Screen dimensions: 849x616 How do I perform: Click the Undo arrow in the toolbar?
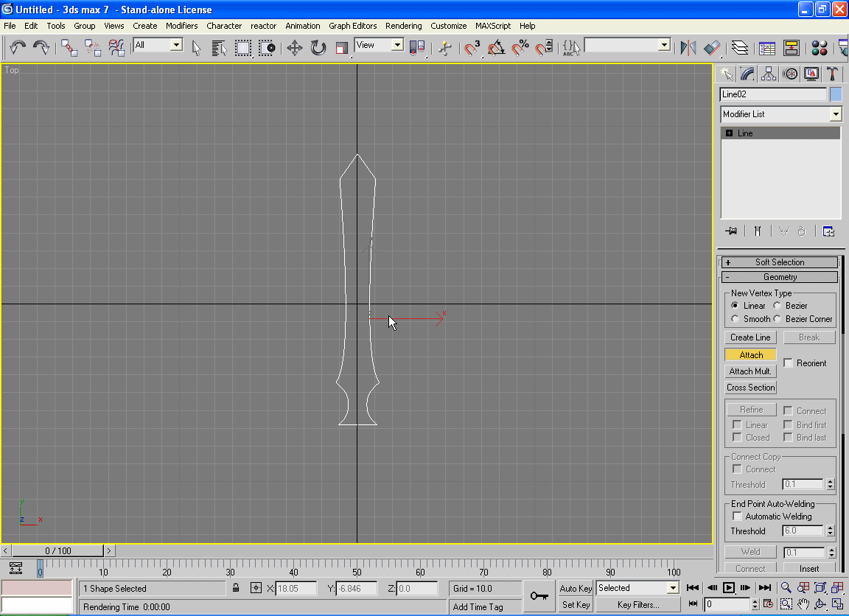pos(18,48)
